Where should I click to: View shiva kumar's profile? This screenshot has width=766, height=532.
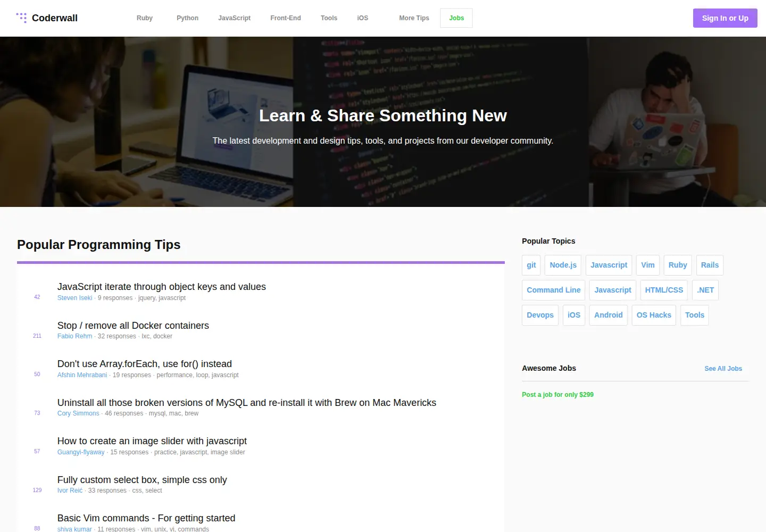(x=74, y=529)
